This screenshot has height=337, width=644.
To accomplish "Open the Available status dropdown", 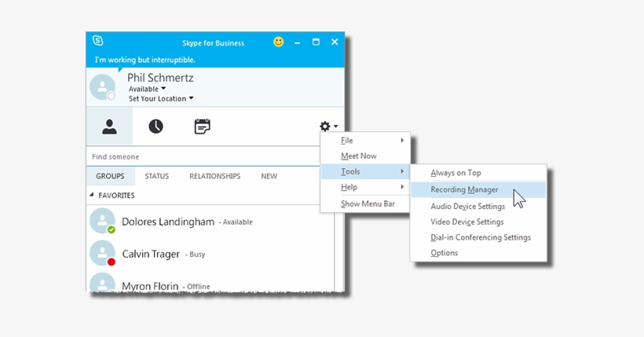I will (x=147, y=89).
